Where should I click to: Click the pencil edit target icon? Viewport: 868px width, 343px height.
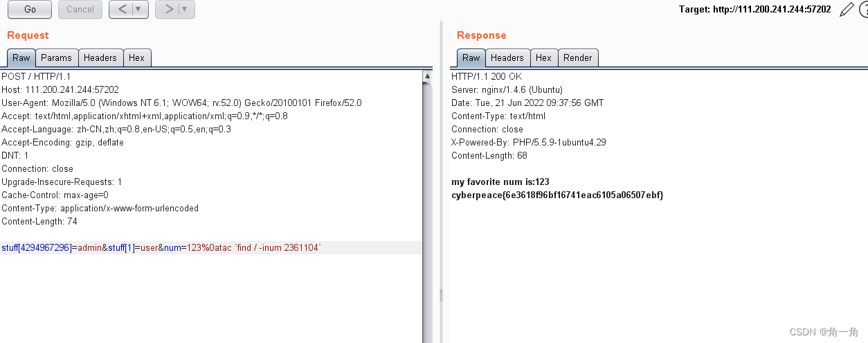point(847,10)
